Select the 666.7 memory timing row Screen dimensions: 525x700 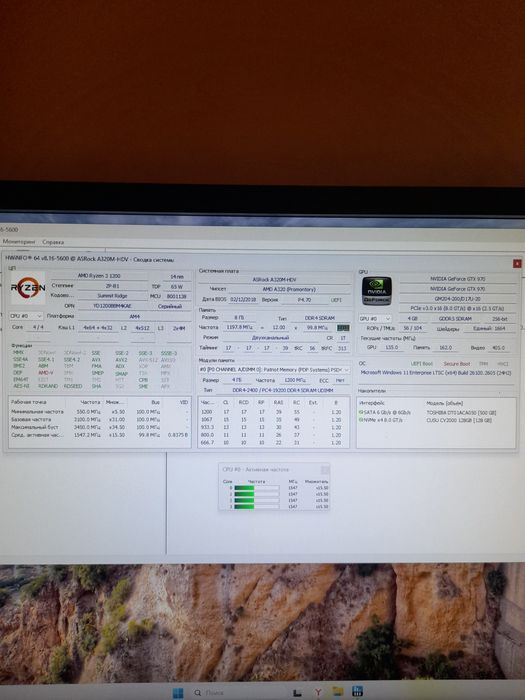[x=273, y=443]
